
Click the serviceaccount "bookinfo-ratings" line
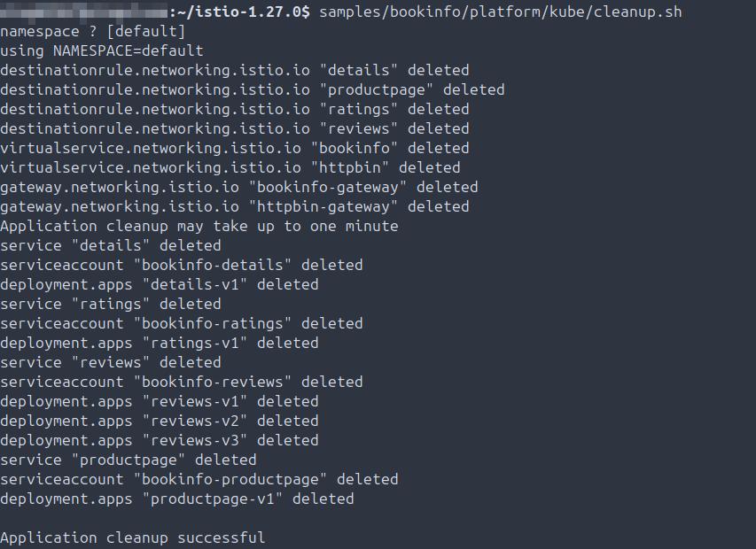point(181,323)
